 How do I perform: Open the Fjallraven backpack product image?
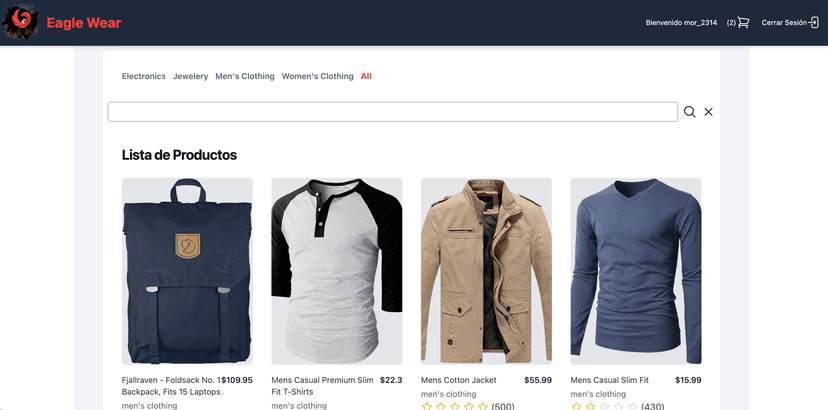point(187,271)
